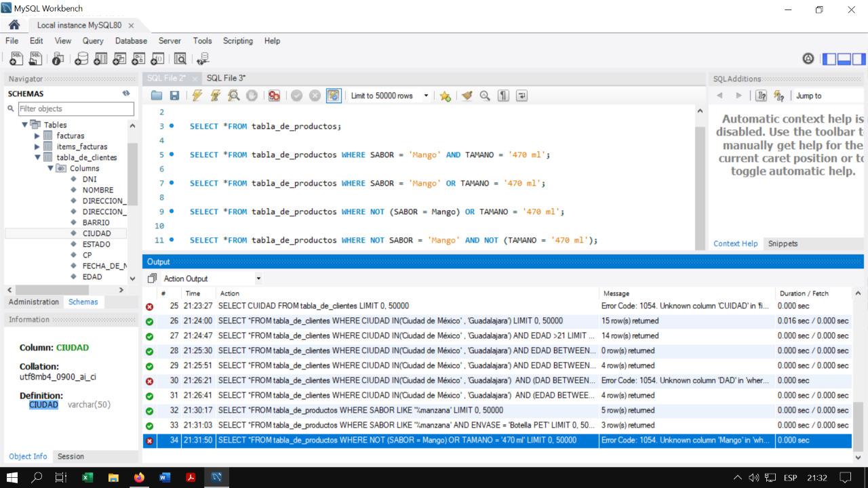Create a new function in active schema
The width and height of the screenshot is (868, 488).
157,59
